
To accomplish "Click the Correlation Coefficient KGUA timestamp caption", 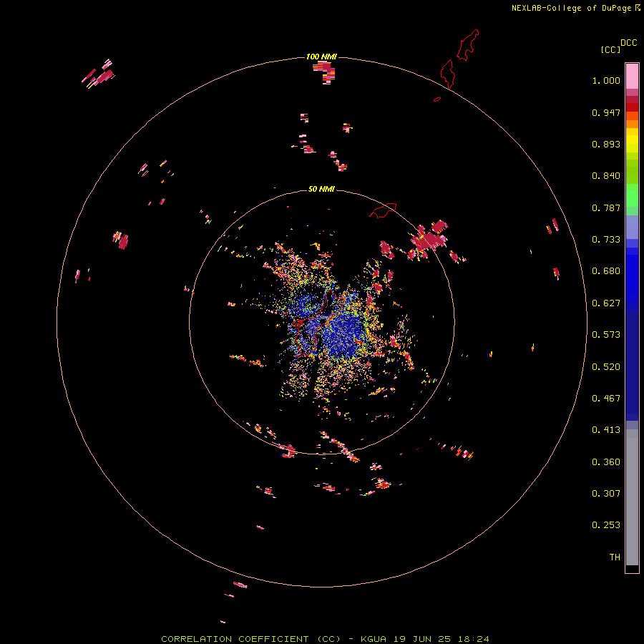I will click(325, 639).
